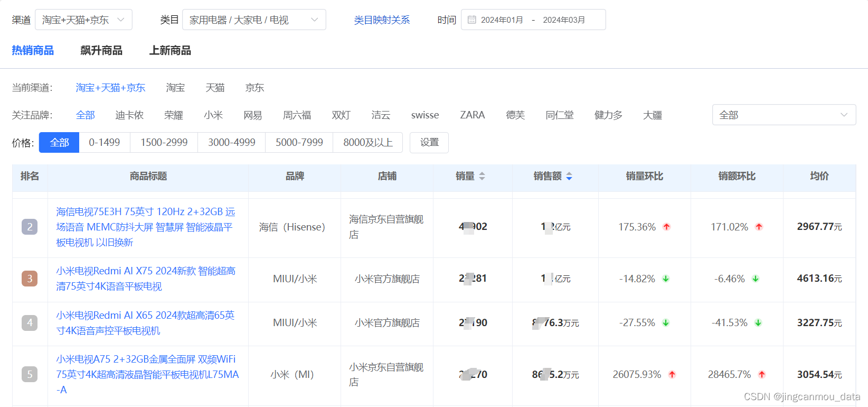The height and width of the screenshot is (407, 868).
Task: Click rank badge number 4
Action: (x=30, y=322)
